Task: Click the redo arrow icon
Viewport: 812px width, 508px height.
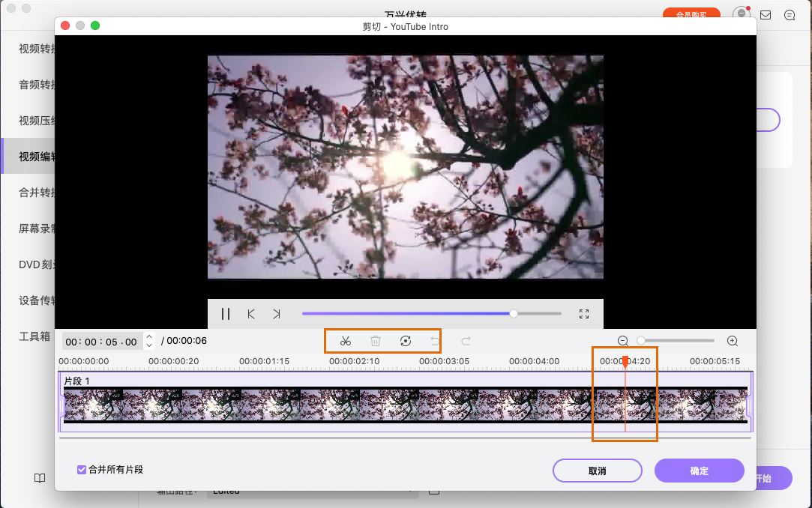Action: (466, 341)
